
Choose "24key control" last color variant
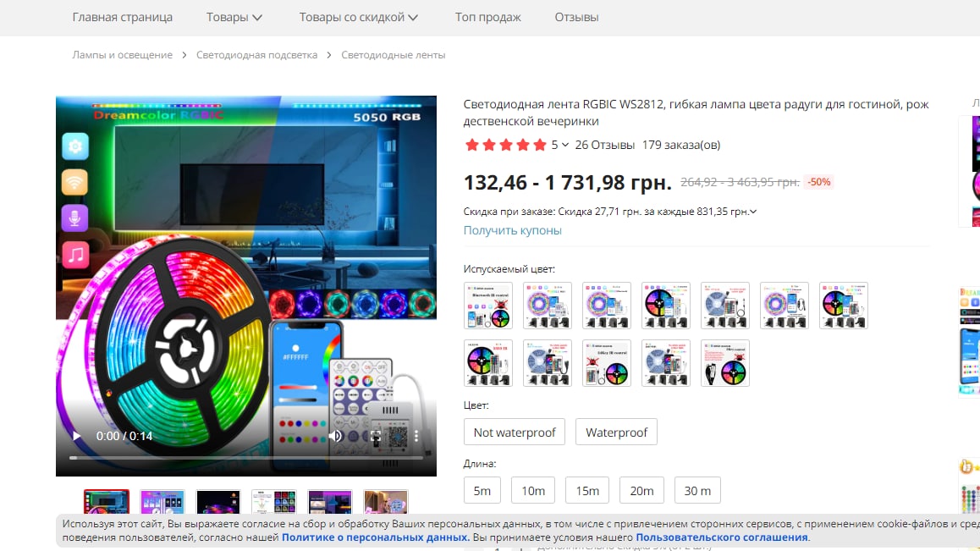(x=725, y=363)
